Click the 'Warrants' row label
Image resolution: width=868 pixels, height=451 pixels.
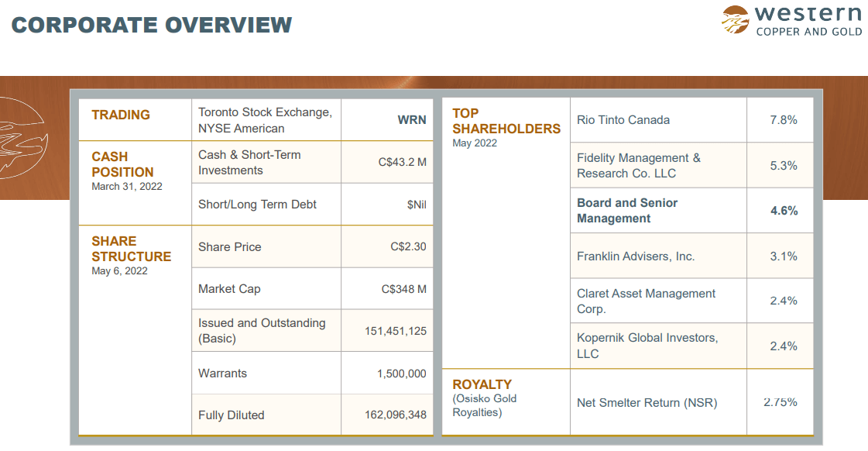[x=222, y=374]
